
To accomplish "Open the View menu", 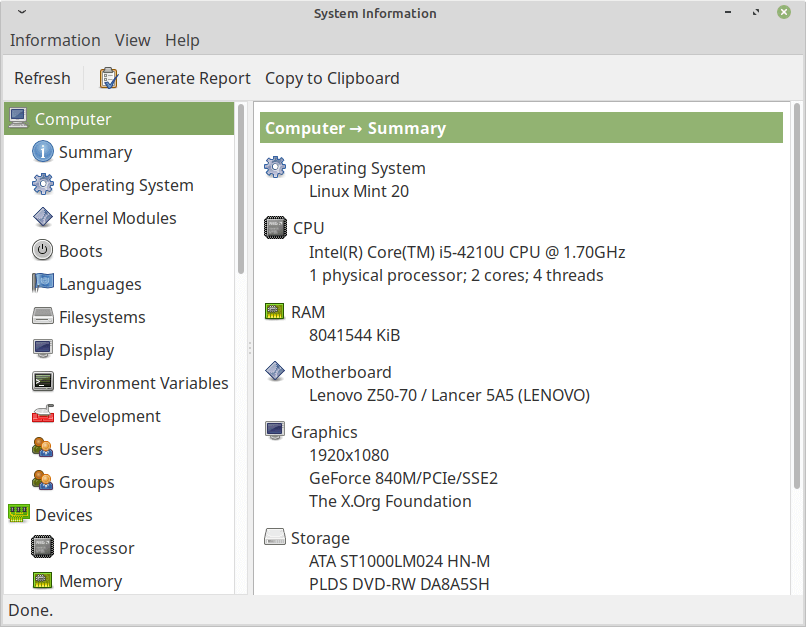I will click(132, 40).
